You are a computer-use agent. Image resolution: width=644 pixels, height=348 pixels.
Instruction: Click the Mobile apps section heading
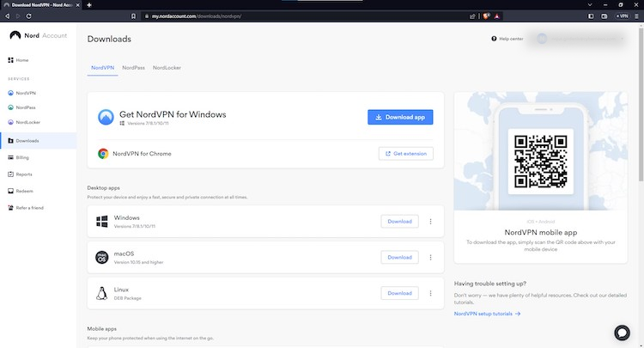coord(102,329)
